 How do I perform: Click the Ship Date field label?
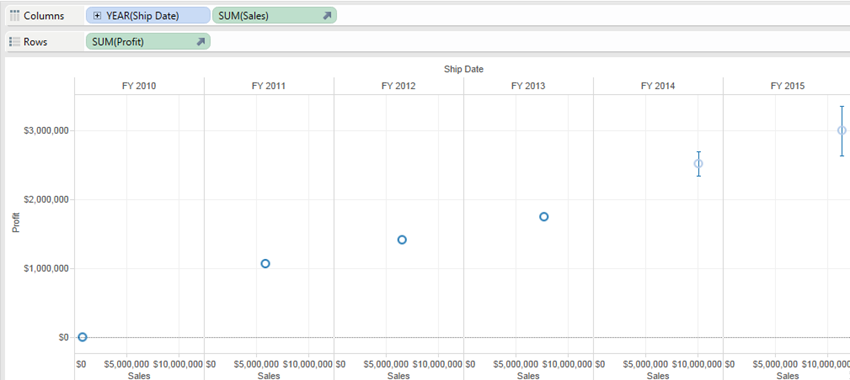click(x=463, y=69)
